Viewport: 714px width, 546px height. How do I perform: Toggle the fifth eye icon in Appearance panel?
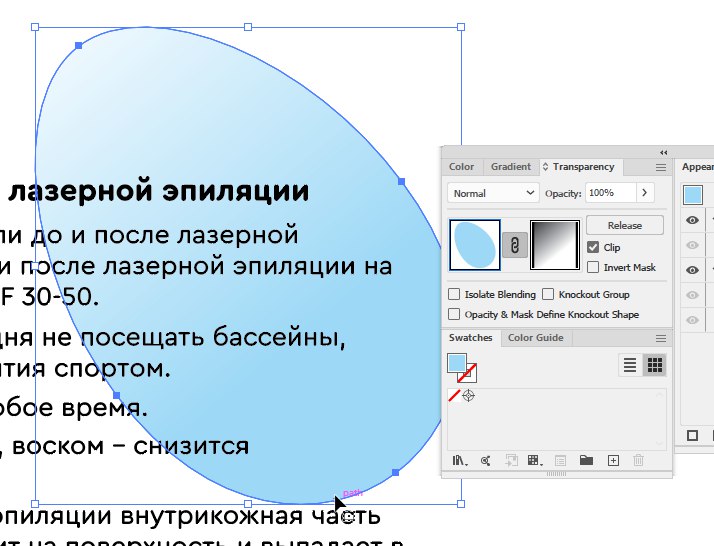[692, 320]
